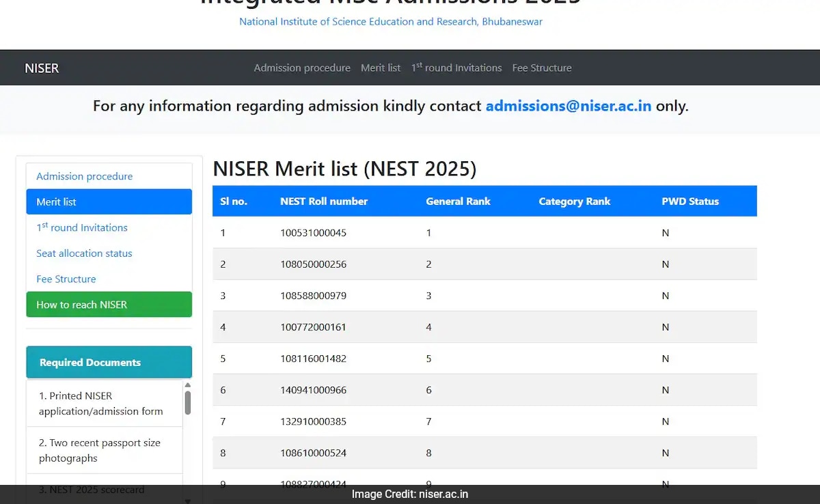Screen dimensions: 820x504
Task: Open Merit list in top navbar
Action: point(381,68)
